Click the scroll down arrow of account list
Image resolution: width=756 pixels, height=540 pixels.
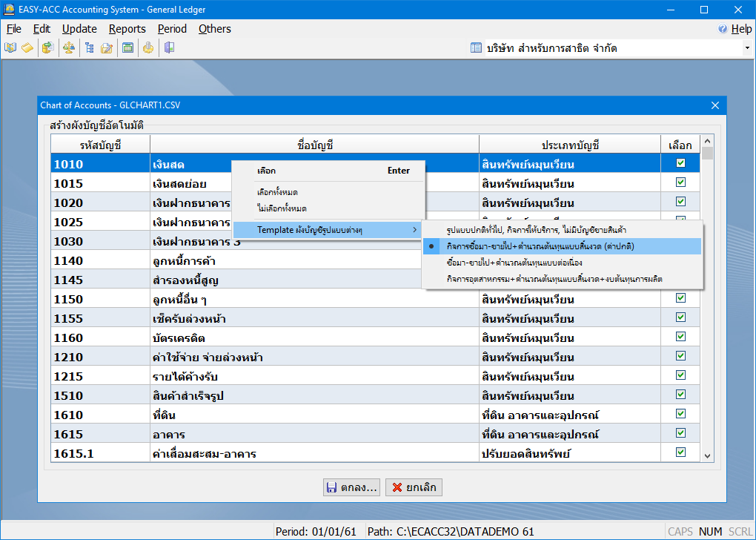pyautogui.click(x=707, y=456)
